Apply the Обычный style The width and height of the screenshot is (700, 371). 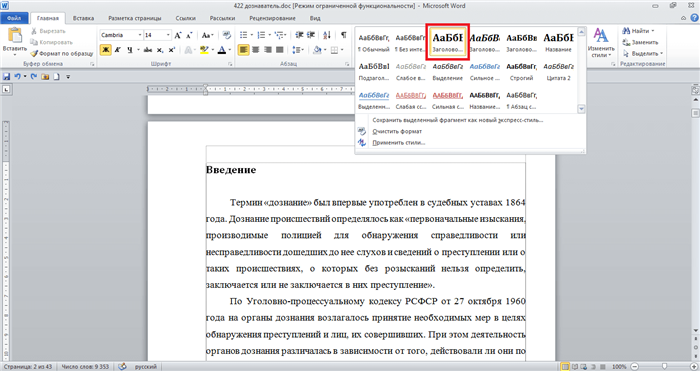click(x=374, y=42)
